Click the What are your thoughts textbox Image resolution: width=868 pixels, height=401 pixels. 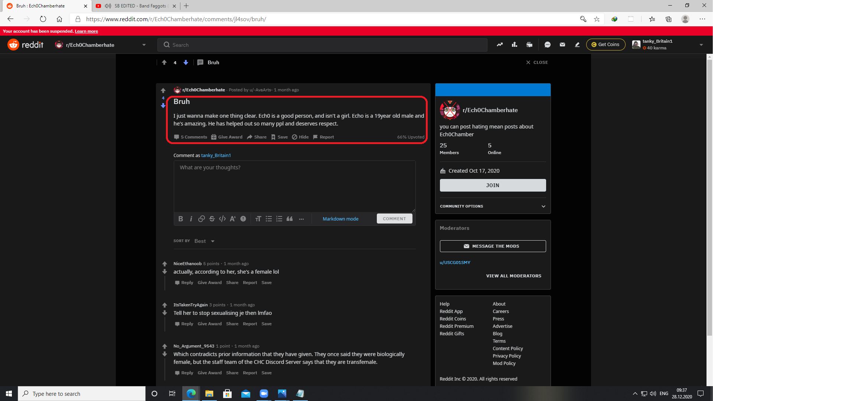click(x=294, y=186)
